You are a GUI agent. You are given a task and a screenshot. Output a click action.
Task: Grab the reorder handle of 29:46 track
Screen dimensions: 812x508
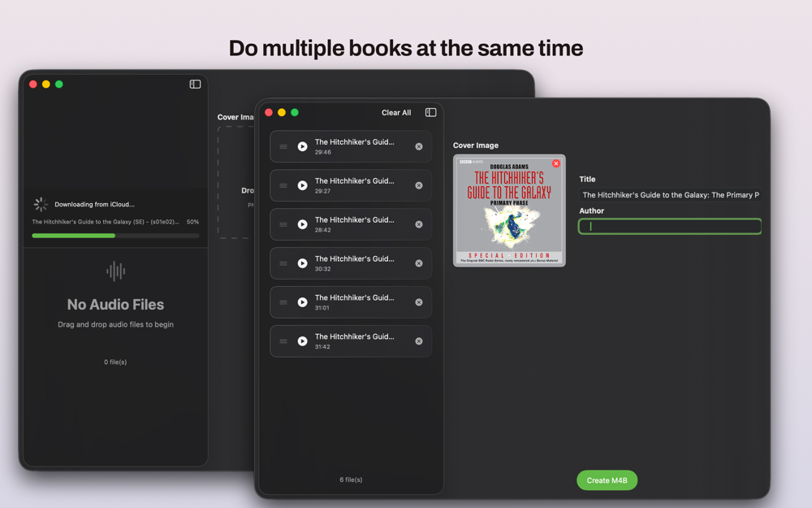click(283, 146)
